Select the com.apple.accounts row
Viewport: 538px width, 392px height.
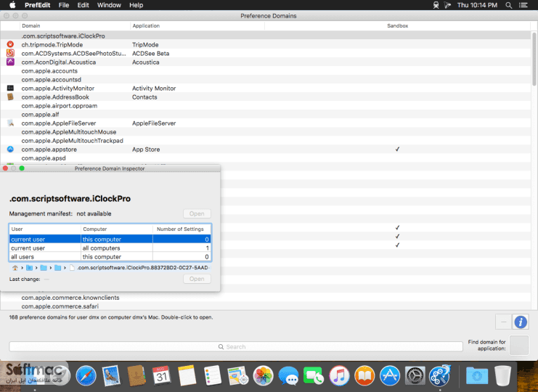click(x=266, y=70)
